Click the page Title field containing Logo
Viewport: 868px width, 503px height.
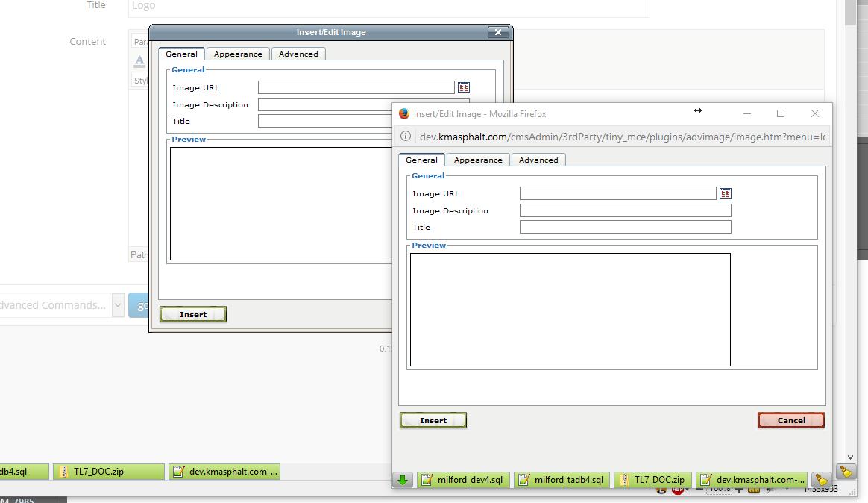click(388, 6)
